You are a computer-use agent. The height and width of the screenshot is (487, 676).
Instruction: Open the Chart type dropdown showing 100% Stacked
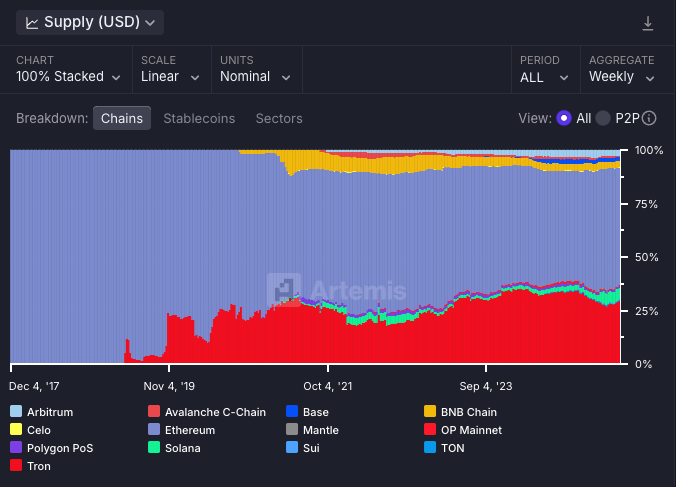coord(68,69)
